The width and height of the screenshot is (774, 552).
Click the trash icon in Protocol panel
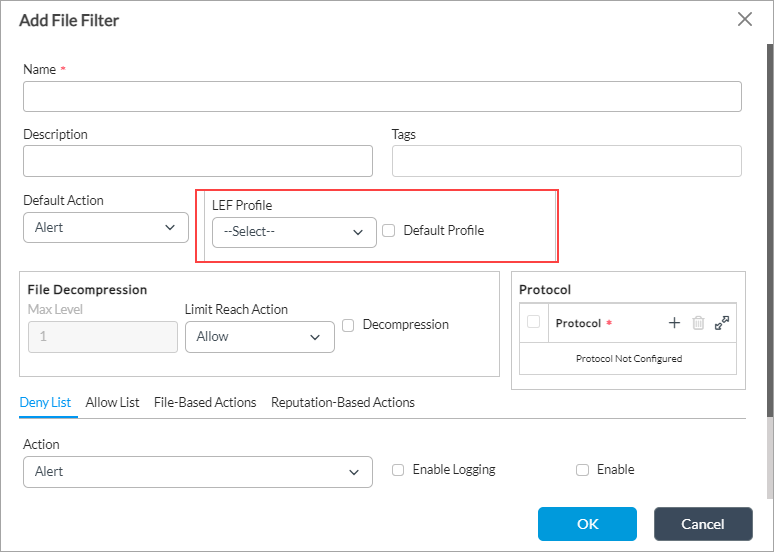[x=698, y=323]
